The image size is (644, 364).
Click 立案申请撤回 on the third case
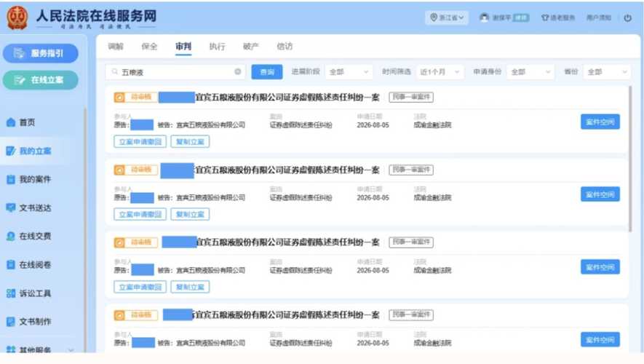pyautogui.click(x=140, y=287)
